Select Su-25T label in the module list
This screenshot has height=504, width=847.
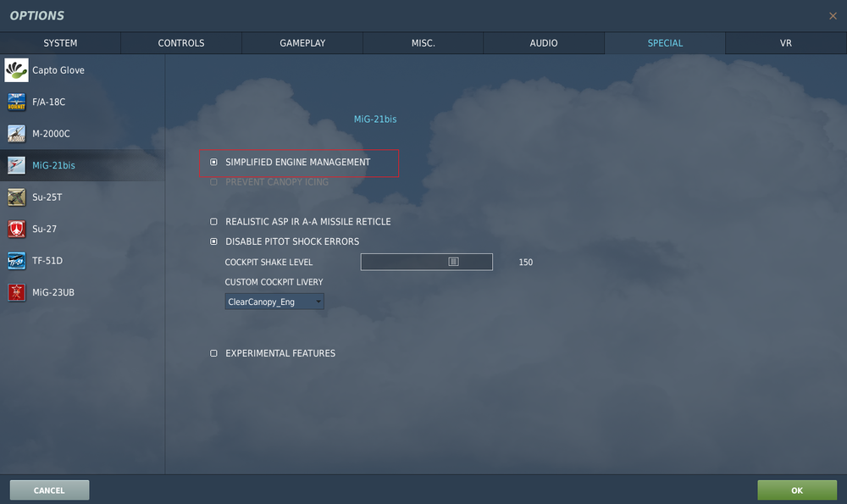click(x=47, y=197)
